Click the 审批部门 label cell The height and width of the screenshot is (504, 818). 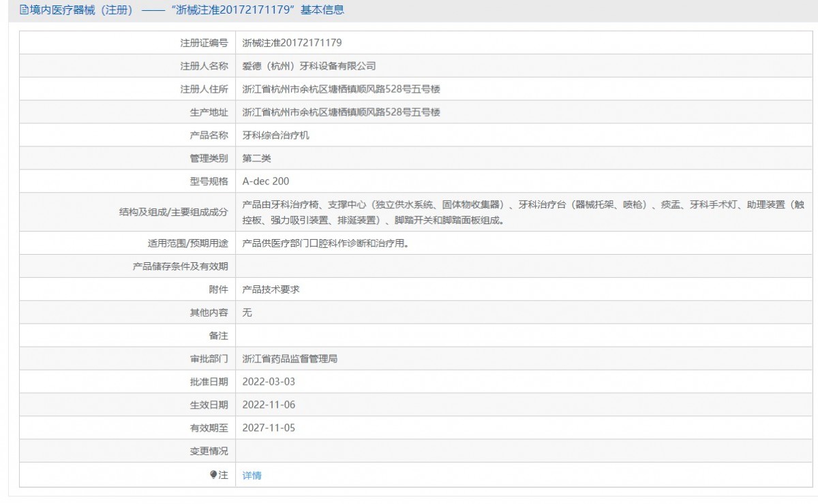pos(127,359)
